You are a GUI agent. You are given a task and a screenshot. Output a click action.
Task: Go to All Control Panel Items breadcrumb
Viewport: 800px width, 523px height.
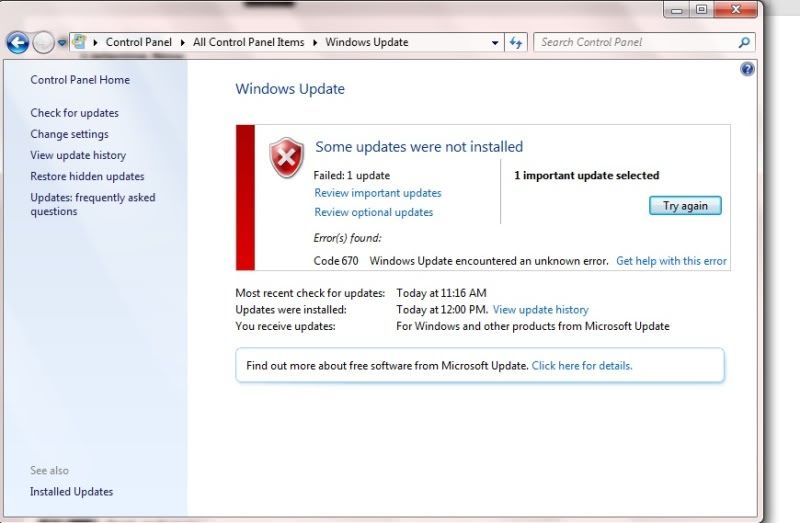coord(248,42)
